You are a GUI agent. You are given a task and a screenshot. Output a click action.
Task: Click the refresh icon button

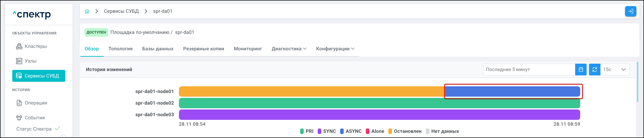pyautogui.click(x=595, y=70)
